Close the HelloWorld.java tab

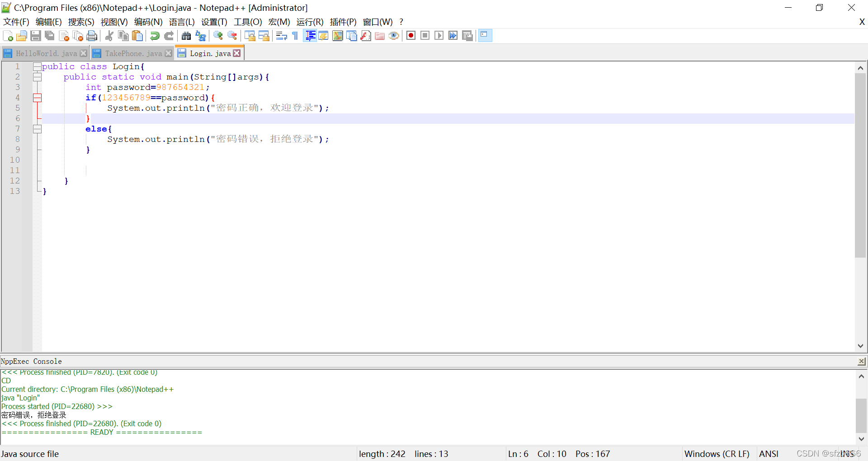(83, 53)
